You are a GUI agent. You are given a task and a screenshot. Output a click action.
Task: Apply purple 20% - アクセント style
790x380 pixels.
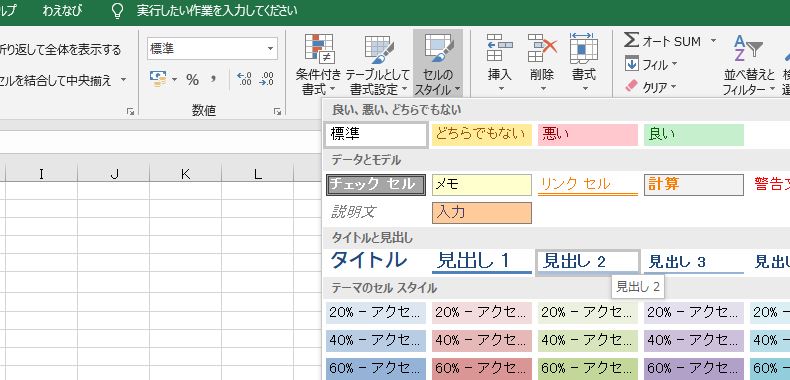pyautogui.click(x=694, y=313)
